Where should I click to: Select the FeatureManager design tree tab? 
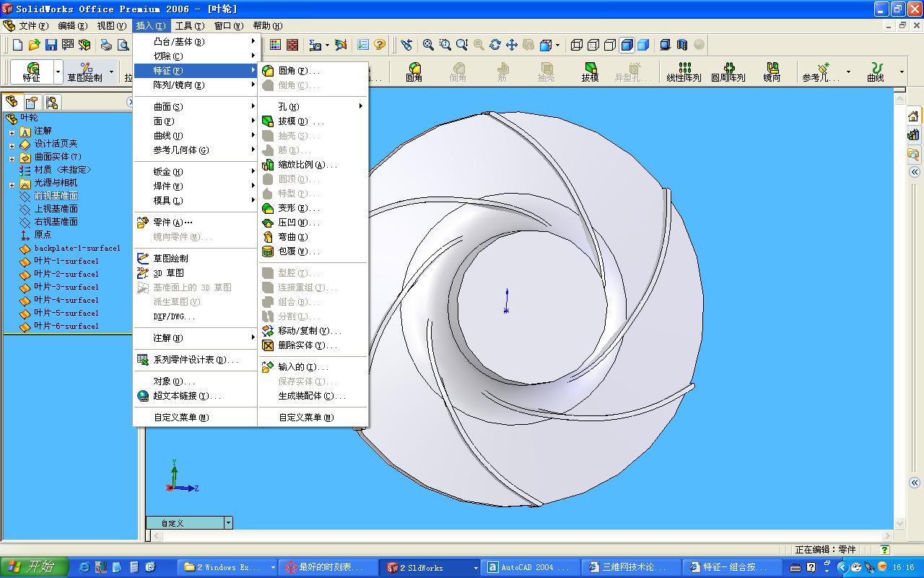point(12,102)
